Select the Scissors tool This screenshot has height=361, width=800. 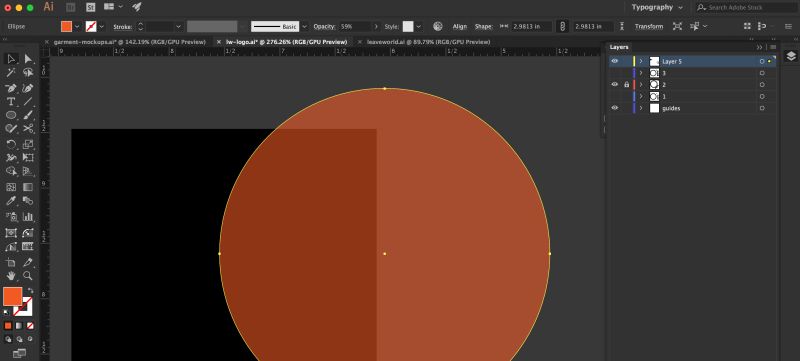tap(28, 128)
